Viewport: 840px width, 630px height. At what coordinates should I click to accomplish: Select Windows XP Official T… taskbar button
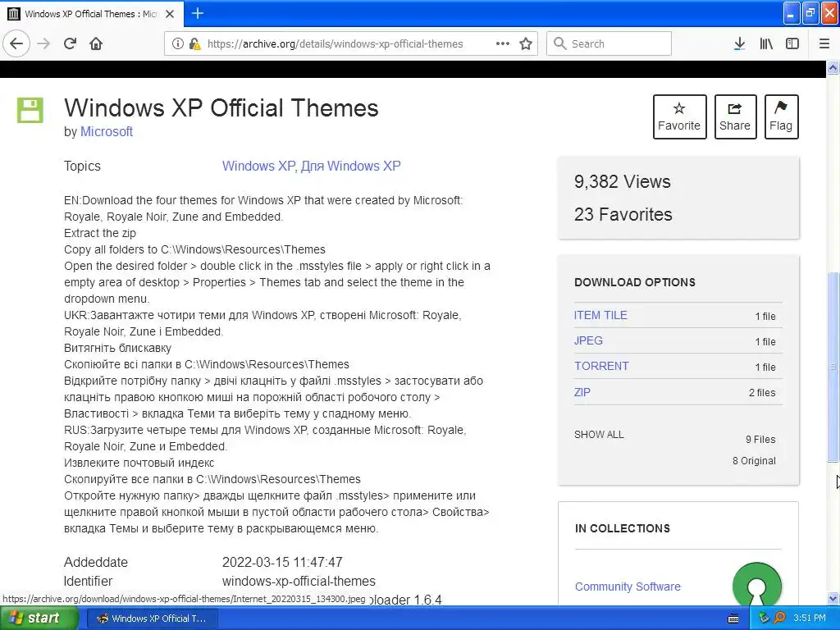click(152, 619)
